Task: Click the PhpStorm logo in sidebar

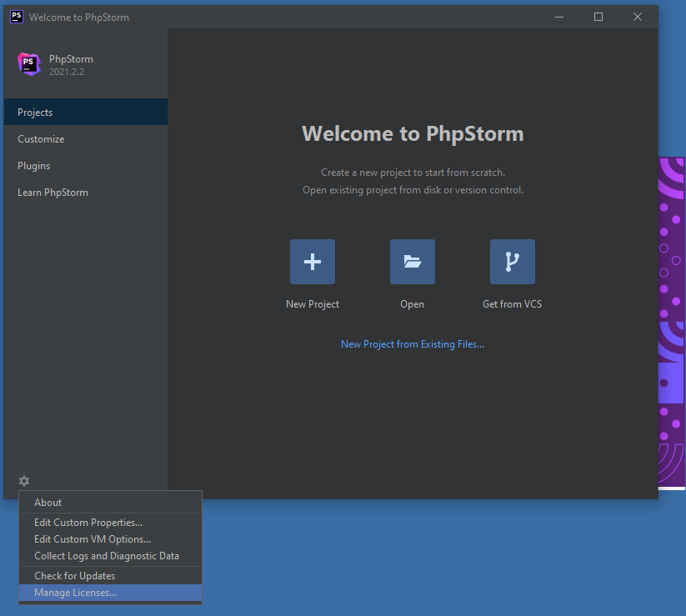Action: point(29,64)
